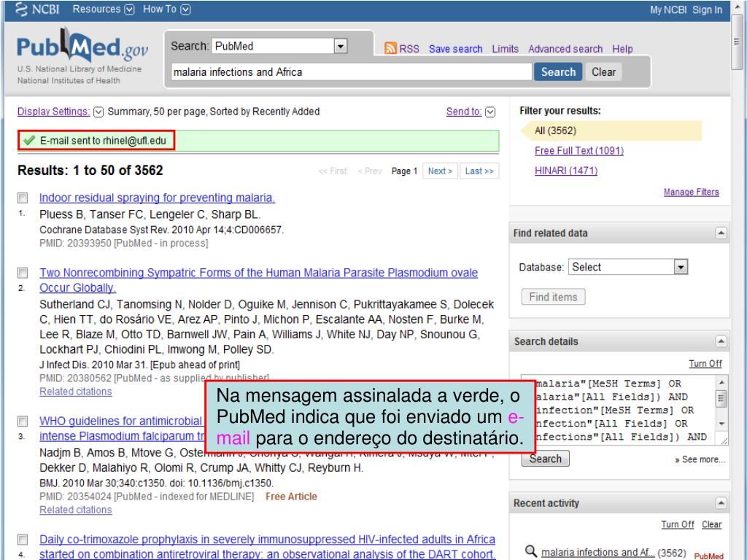This screenshot has width=747, height=560.
Task: Open Daily co-trimoxazole prophylaxis article link
Action: (268, 547)
